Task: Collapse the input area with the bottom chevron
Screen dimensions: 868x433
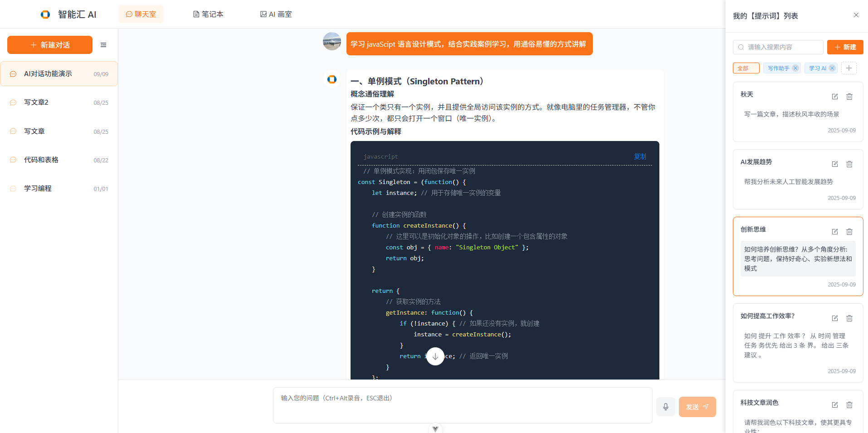Action: pos(435,428)
